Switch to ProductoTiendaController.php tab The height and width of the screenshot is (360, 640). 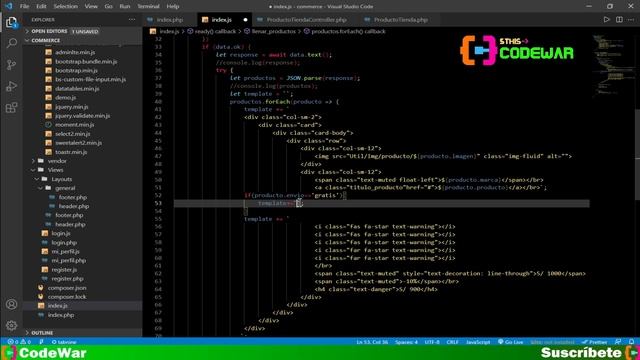[306, 20]
